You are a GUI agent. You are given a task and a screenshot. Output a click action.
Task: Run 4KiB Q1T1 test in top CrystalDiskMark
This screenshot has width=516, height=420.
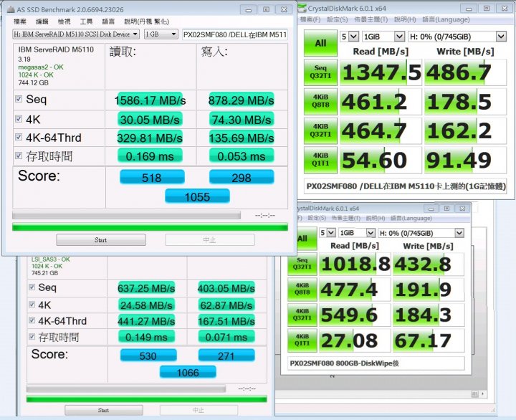point(320,160)
